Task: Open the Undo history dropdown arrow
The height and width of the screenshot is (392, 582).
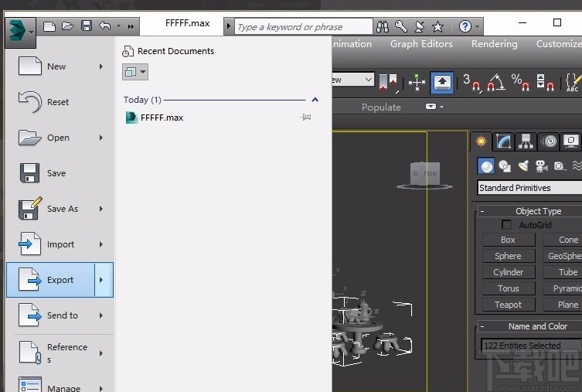Action: [118, 26]
